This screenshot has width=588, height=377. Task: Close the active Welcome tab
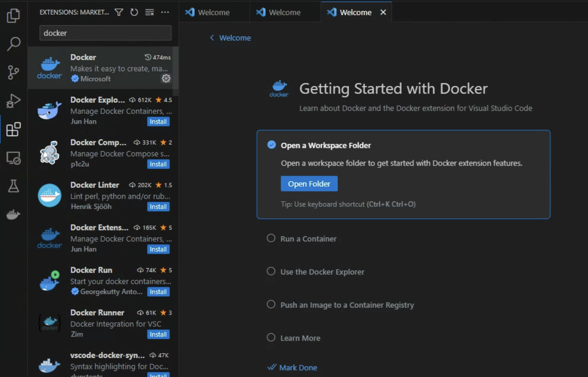tap(383, 12)
